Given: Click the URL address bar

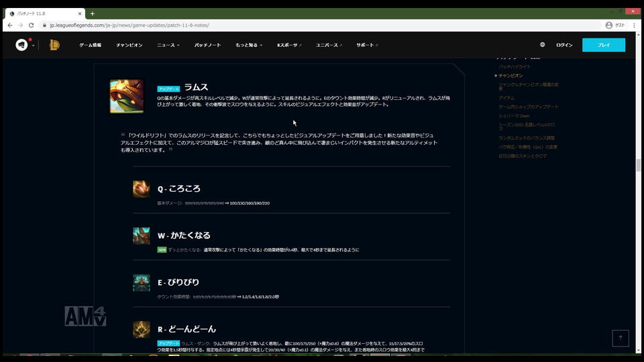Looking at the screenshot, I should [321, 25].
